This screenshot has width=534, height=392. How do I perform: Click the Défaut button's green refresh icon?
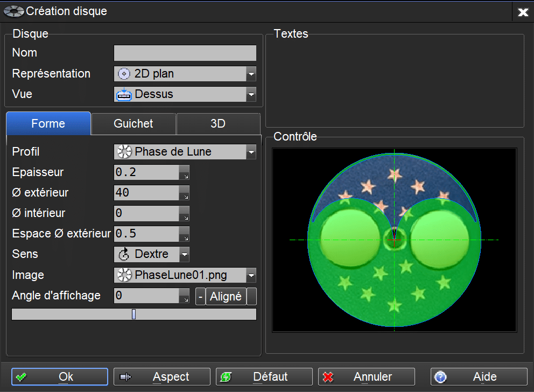(x=226, y=377)
